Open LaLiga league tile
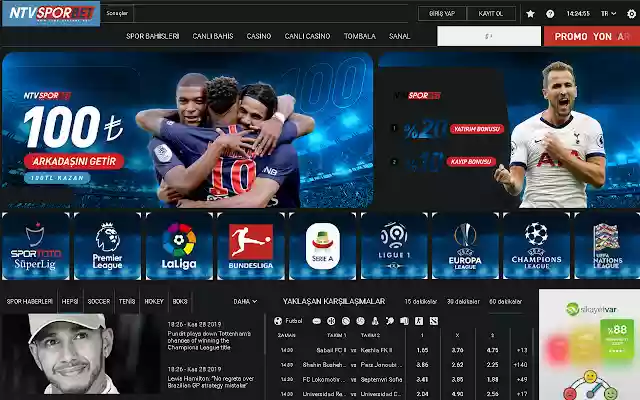640x400 pixels. pos(179,246)
